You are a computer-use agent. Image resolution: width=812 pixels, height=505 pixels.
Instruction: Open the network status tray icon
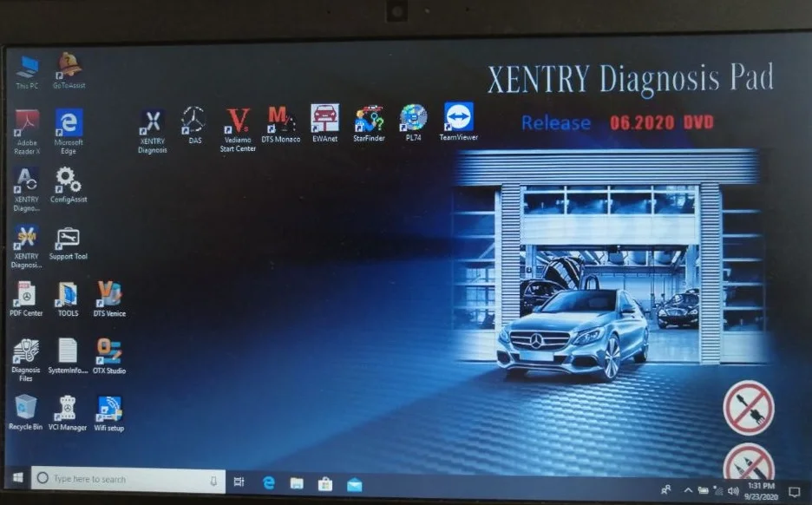coord(717,490)
